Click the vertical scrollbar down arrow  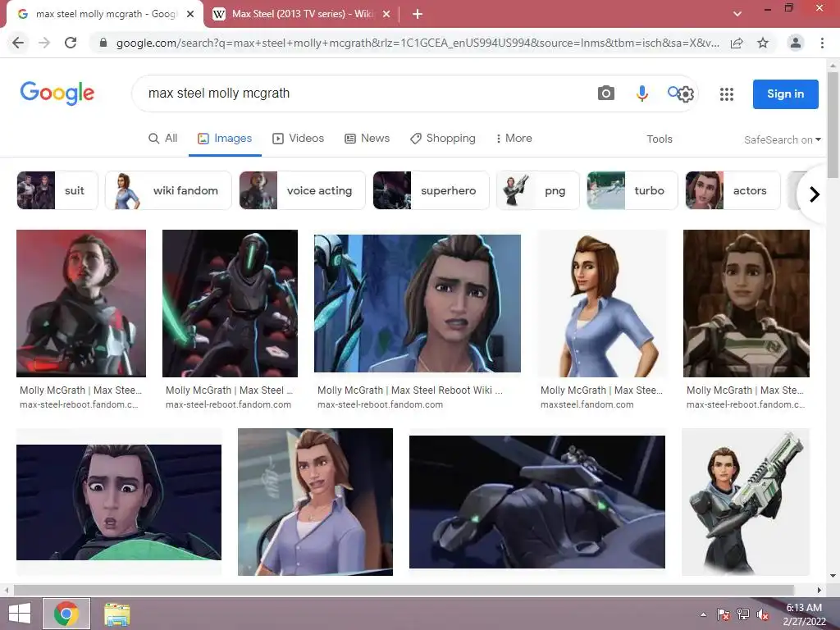click(833, 576)
